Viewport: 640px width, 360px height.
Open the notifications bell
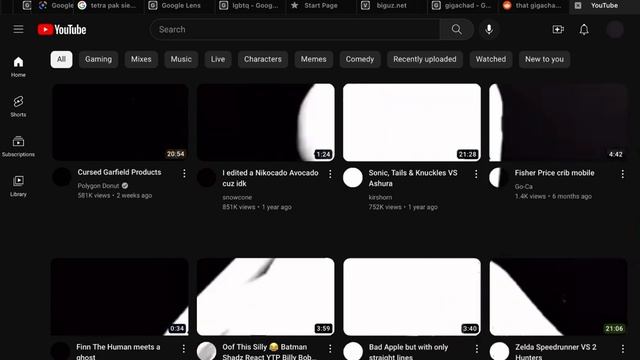coord(584,29)
